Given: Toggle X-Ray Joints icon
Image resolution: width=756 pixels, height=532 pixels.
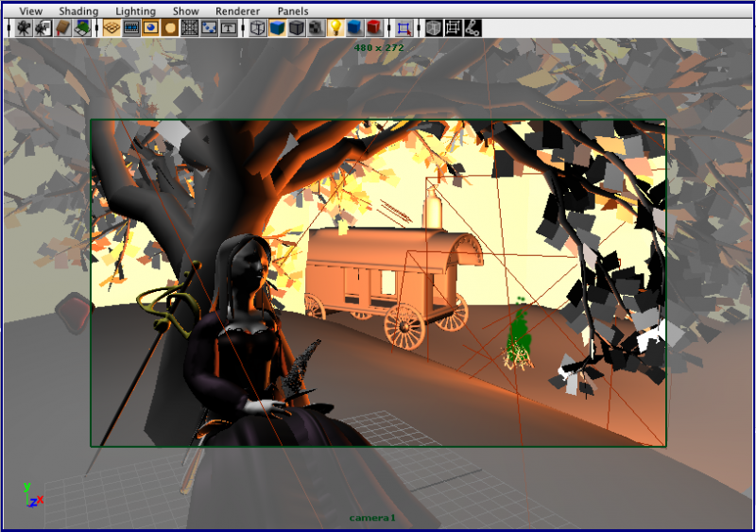Looking at the screenshot, I should [472, 28].
